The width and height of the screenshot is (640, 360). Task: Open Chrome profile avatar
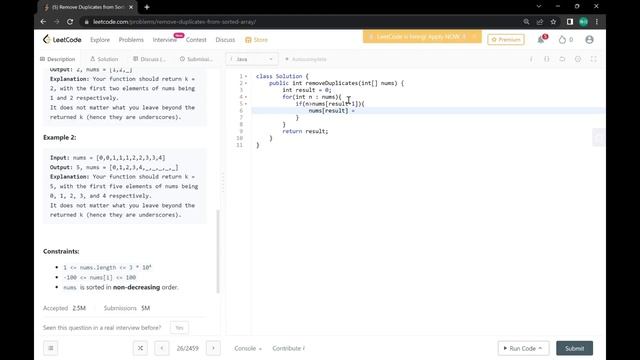tap(583, 22)
